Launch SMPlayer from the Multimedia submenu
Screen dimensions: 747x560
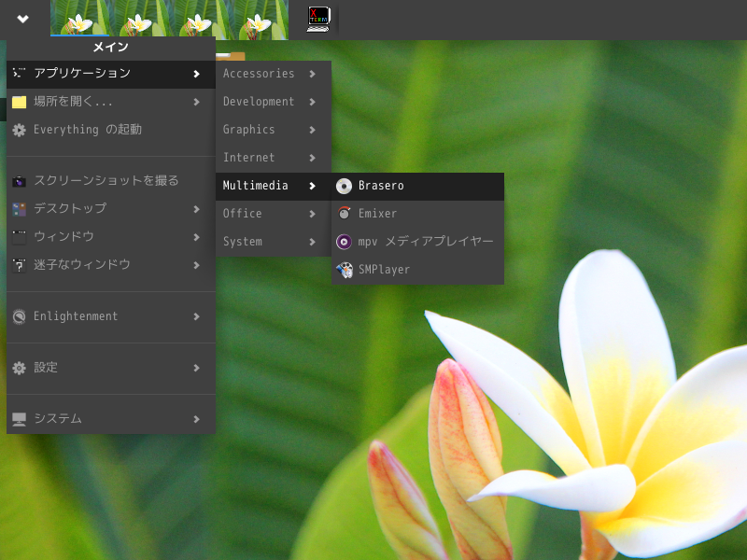click(417, 270)
